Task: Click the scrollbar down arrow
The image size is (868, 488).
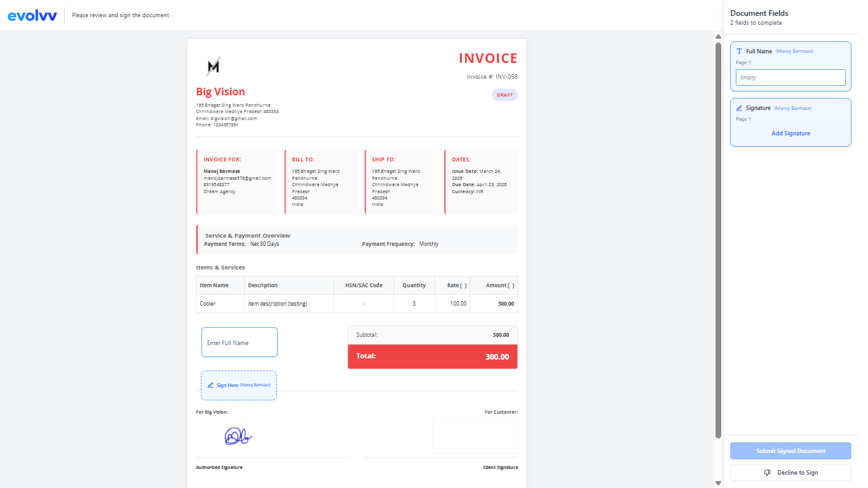Action: (x=719, y=483)
